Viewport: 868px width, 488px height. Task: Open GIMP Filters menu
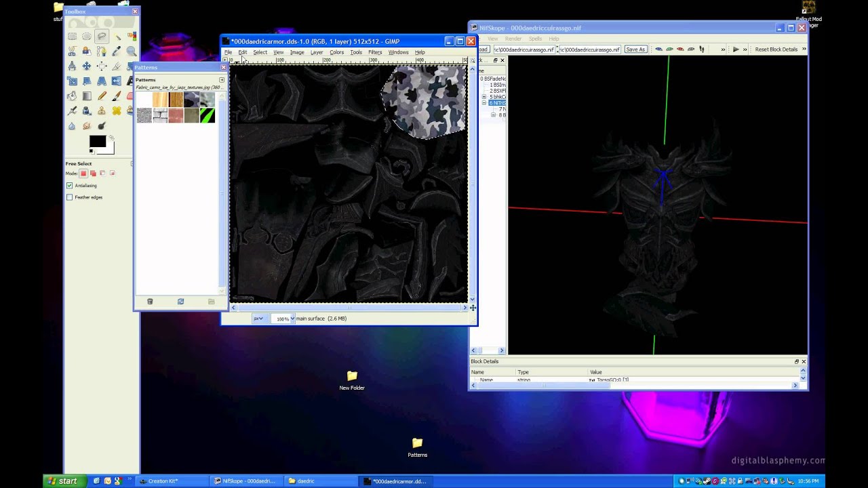(375, 52)
